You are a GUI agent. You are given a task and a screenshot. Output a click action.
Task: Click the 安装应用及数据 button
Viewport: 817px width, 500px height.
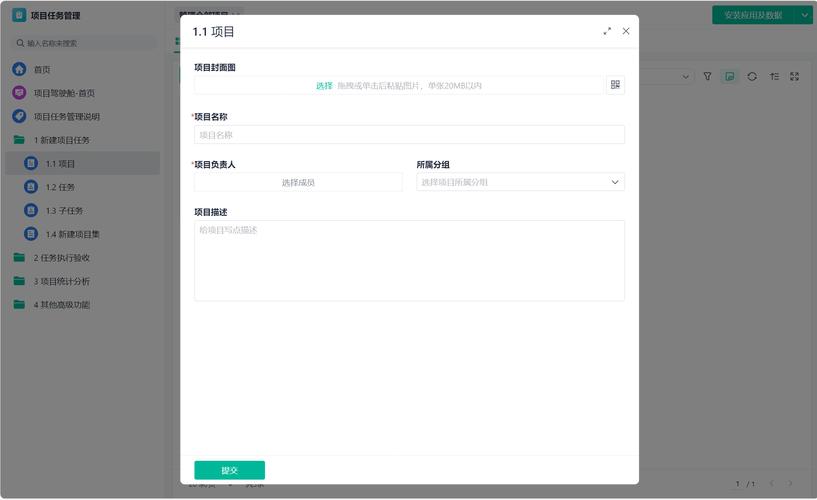753,15
